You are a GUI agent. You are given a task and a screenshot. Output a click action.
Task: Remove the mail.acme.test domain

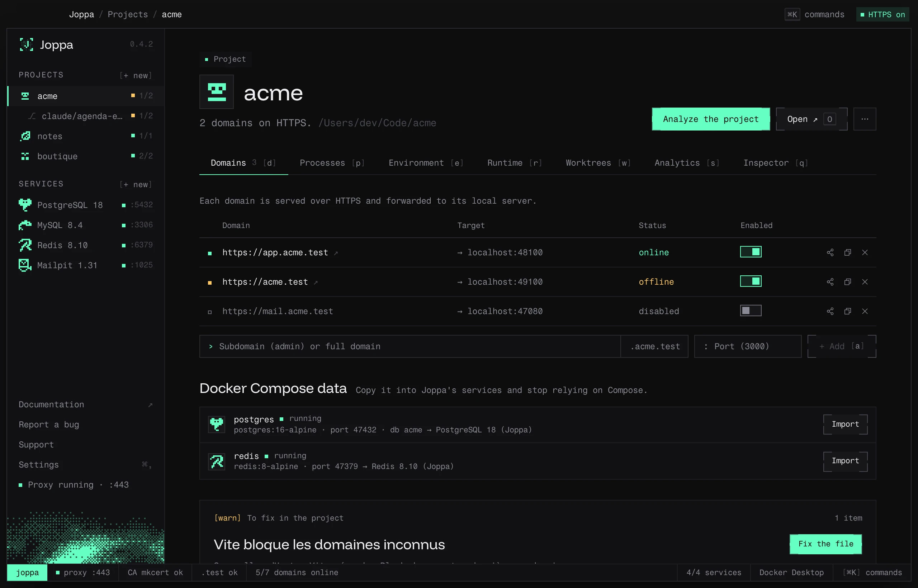[865, 311]
